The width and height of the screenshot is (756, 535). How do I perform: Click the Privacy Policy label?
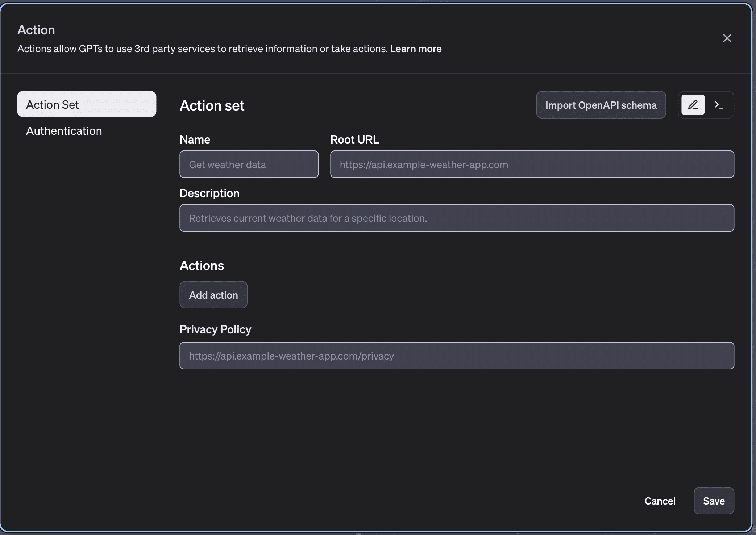point(215,329)
